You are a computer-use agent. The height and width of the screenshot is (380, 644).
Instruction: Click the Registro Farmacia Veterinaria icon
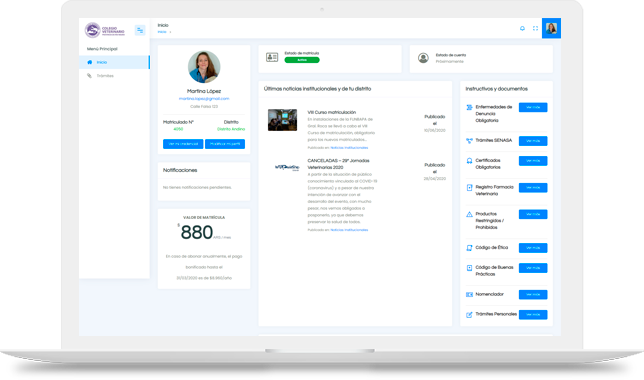[469, 187]
